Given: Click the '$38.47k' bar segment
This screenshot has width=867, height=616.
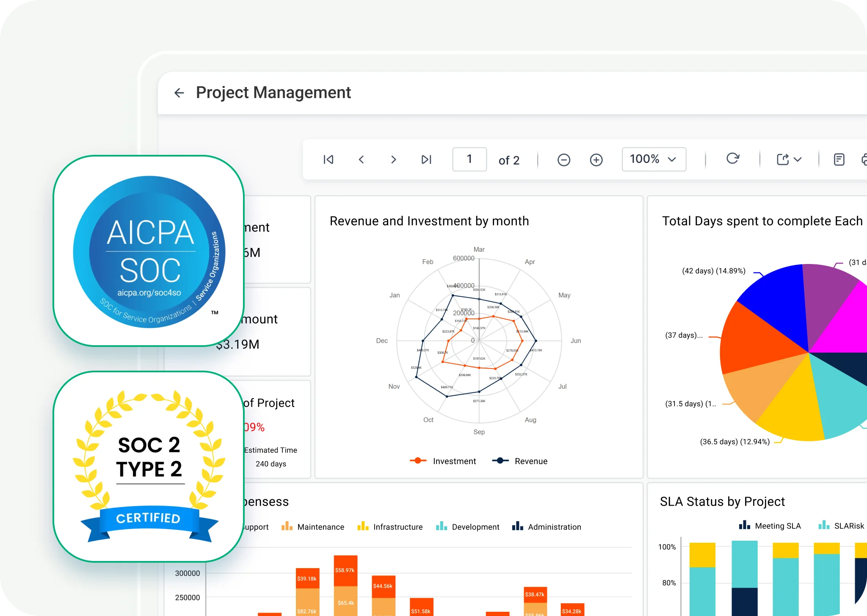Looking at the screenshot, I should (536, 594).
